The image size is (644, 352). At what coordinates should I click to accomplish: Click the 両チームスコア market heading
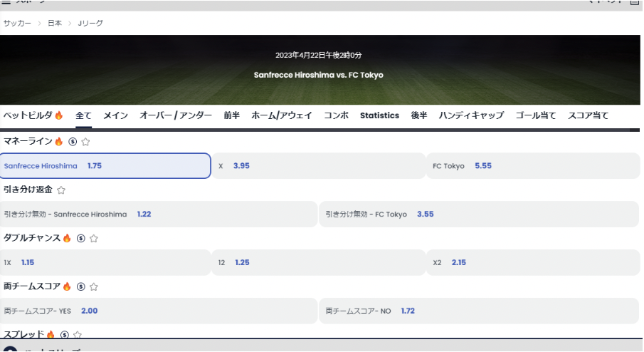pyautogui.click(x=32, y=286)
